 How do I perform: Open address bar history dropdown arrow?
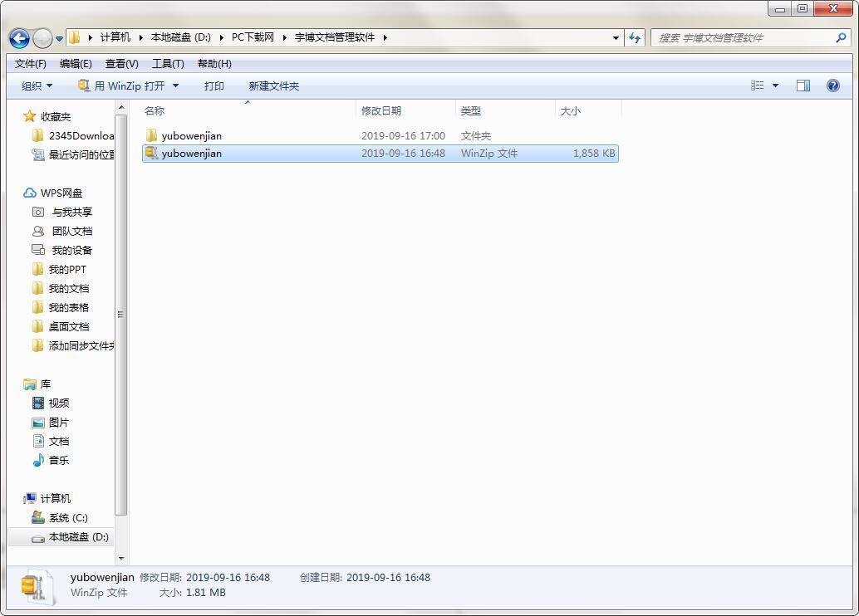coord(616,38)
